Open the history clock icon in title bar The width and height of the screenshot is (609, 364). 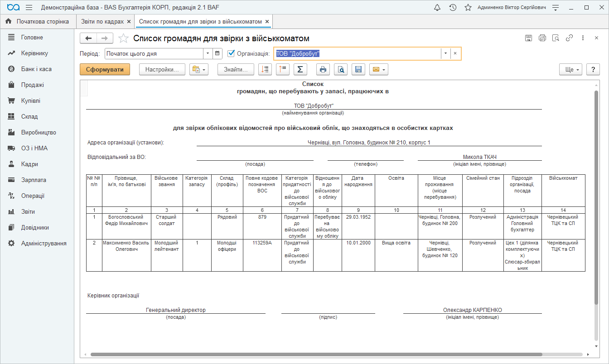pos(453,8)
